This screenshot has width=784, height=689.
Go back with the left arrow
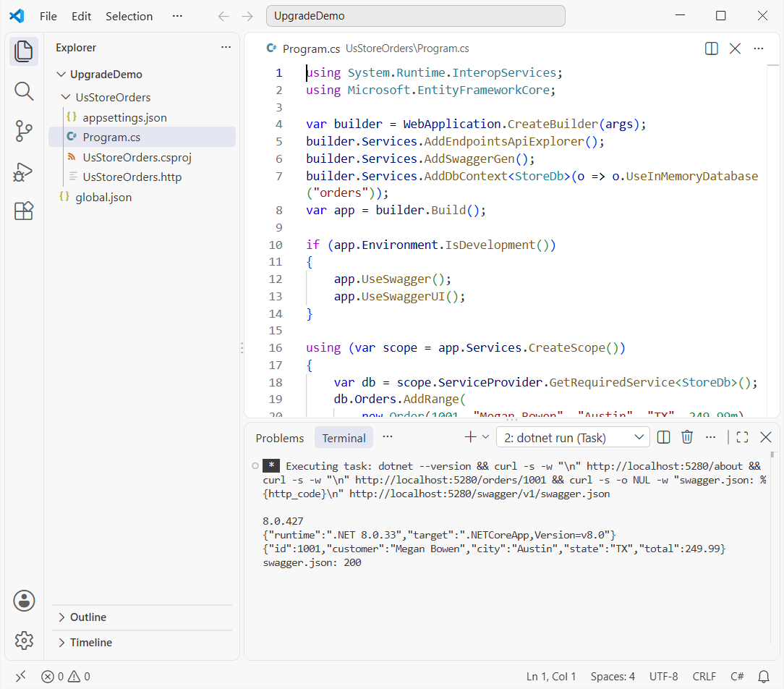pyautogui.click(x=223, y=17)
